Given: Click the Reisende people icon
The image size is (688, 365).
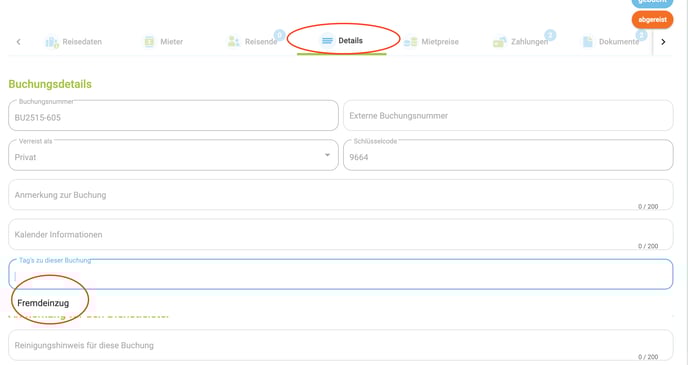Looking at the screenshot, I should pos(233,42).
